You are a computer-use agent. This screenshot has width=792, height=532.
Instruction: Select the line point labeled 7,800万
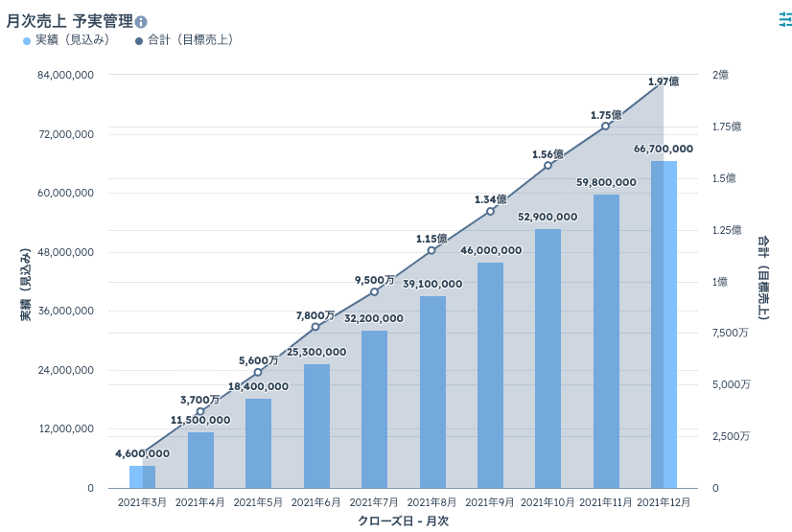[x=315, y=327]
